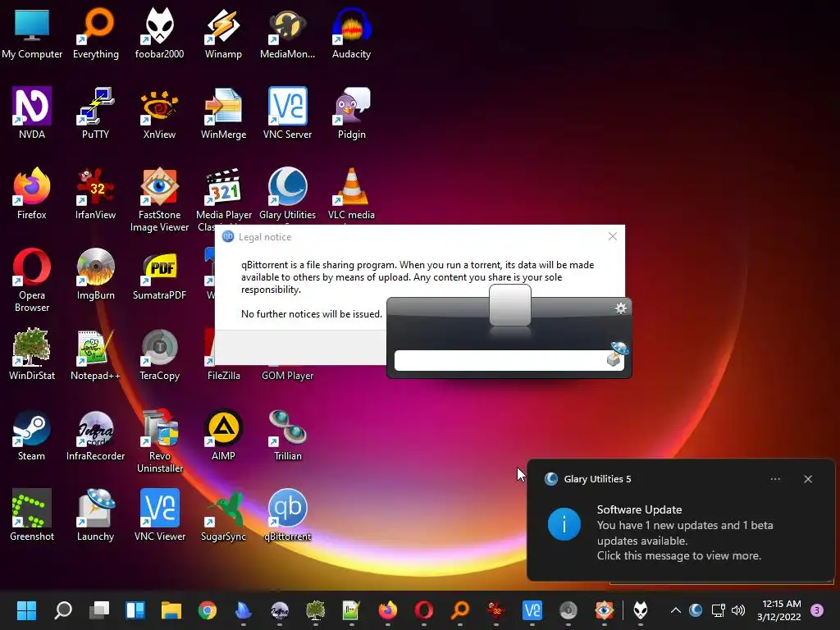Open the IrfanView desktop shortcut
Image resolution: width=840 pixels, height=630 pixels.
[95, 193]
